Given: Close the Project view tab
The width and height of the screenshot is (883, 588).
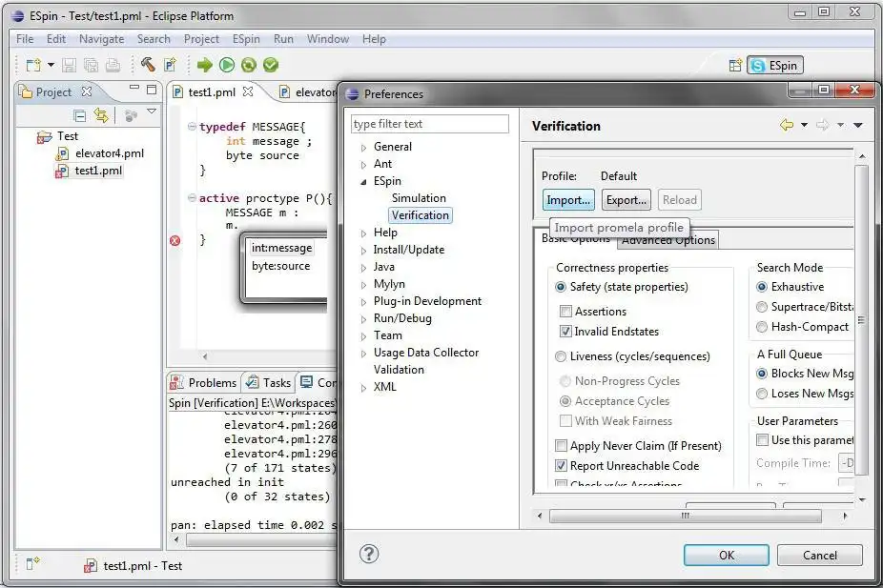Looking at the screenshot, I should click(x=87, y=91).
